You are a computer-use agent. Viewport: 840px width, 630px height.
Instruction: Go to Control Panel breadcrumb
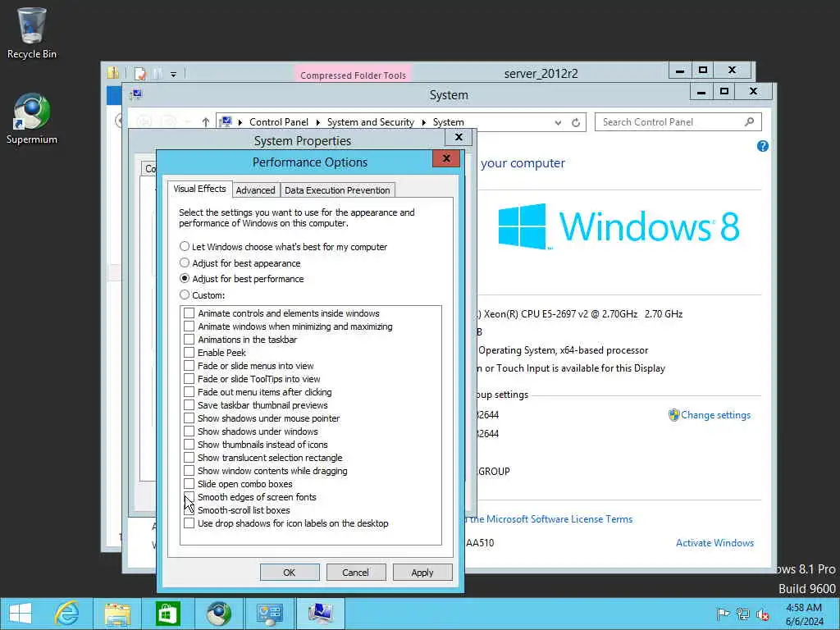coord(279,122)
